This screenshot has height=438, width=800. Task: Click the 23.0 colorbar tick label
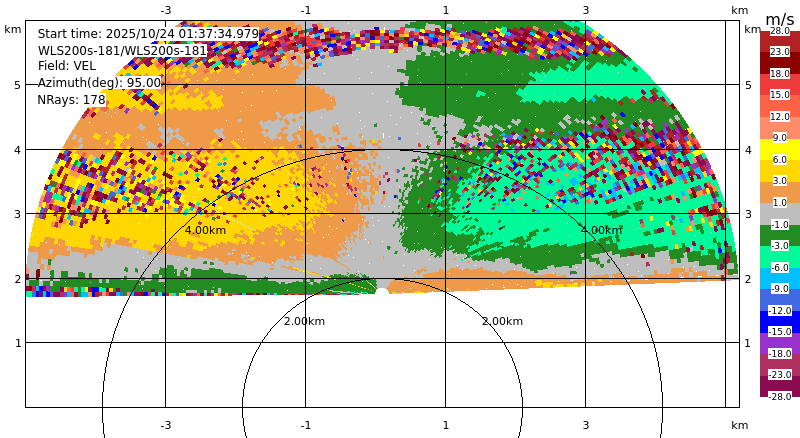click(780, 52)
